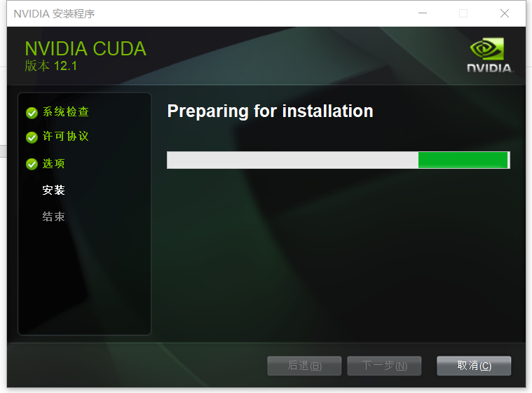Click the green filled progress bar segment
Screen dimensions: 532x393
coord(463,160)
